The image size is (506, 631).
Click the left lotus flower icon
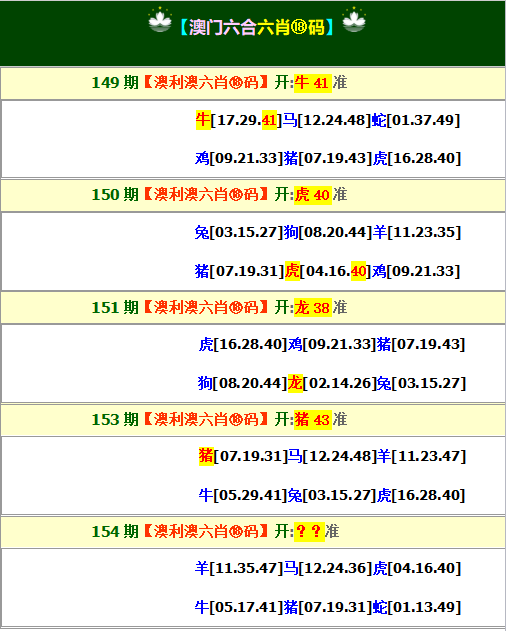coord(160,20)
